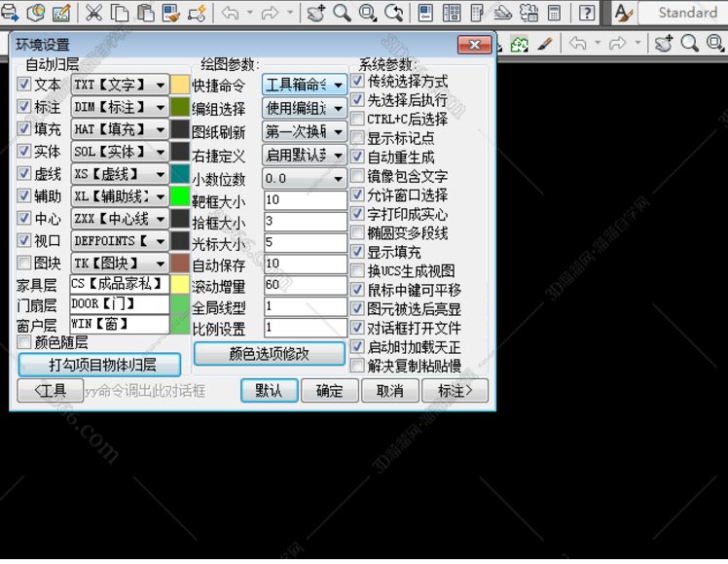Click the second-row Pan hand icon

click(664, 44)
